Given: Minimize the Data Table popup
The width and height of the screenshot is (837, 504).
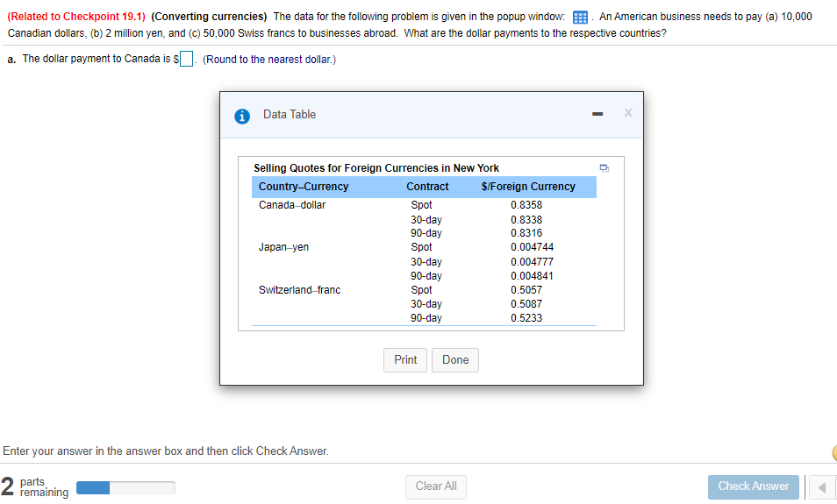Looking at the screenshot, I should (597, 114).
